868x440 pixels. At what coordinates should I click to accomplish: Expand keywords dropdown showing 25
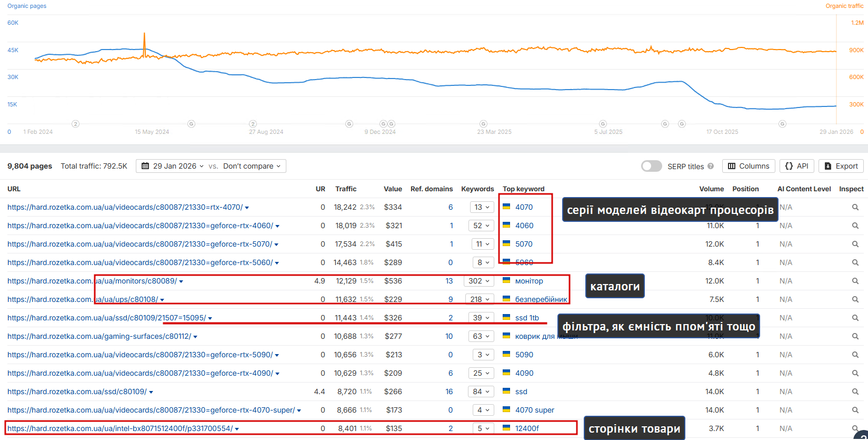482,373
